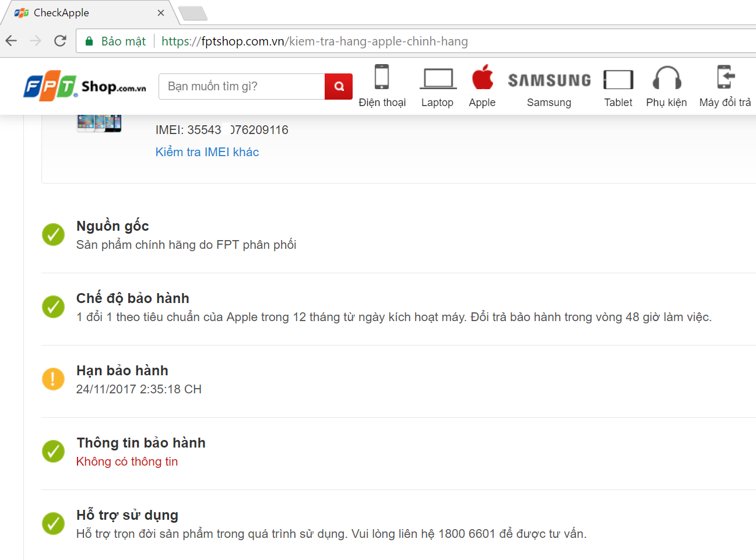The width and height of the screenshot is (756, 560).
Task: Click the Apple menu label
Action: [x=482, y=103]
